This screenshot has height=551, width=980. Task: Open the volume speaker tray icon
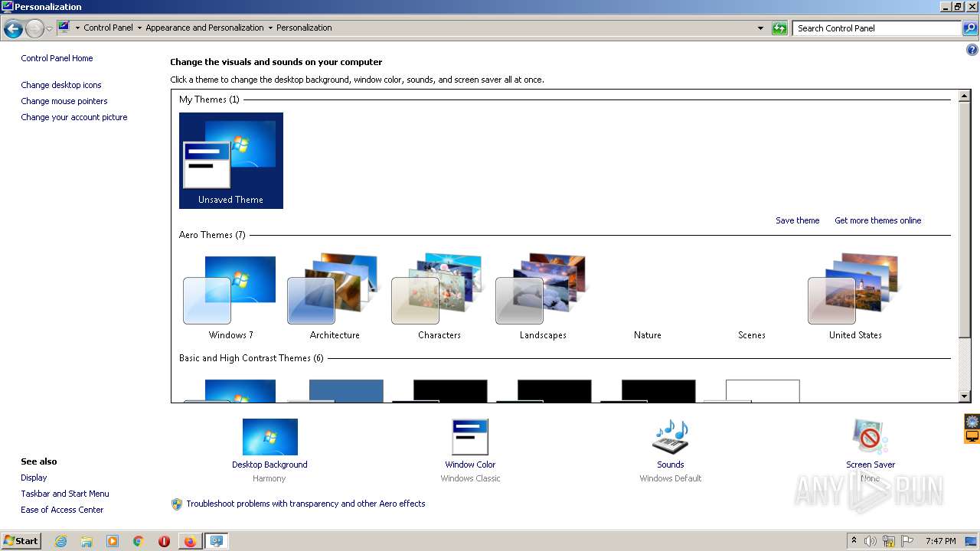tap(871, 541)
